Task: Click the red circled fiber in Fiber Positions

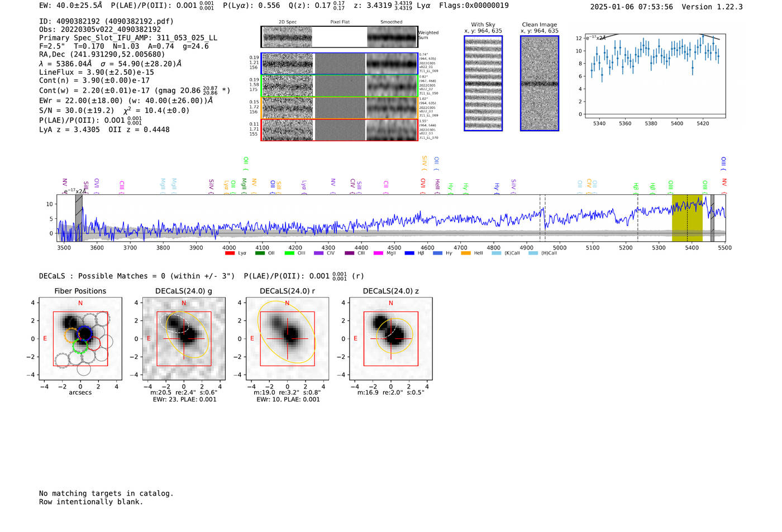Action: (93, 343)
